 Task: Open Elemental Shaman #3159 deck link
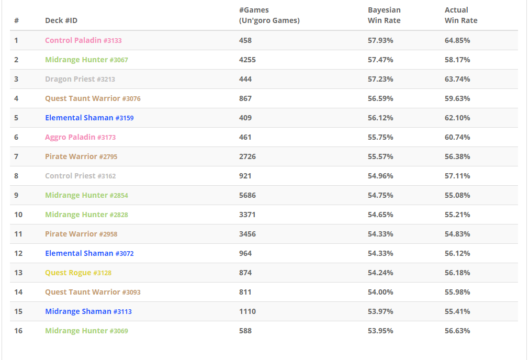click(x=89, y=118)
